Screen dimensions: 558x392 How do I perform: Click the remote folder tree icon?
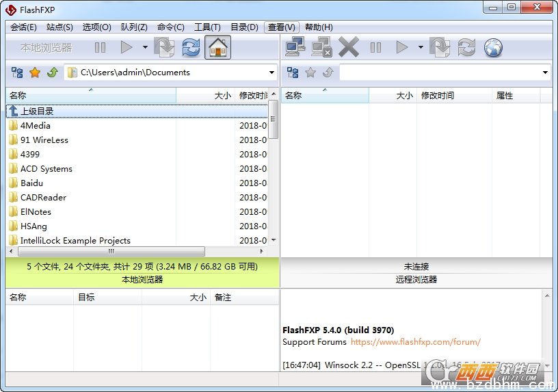click(x=293, y=73)
